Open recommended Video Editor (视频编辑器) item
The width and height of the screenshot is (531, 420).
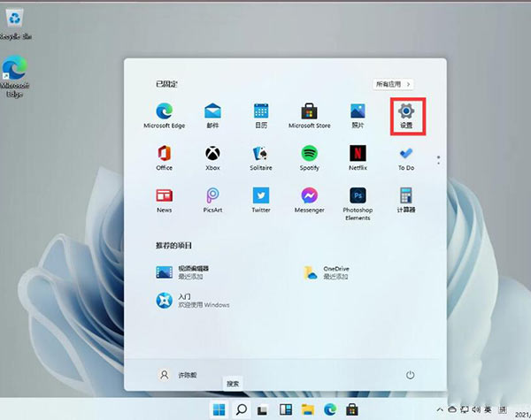[182, 272]
